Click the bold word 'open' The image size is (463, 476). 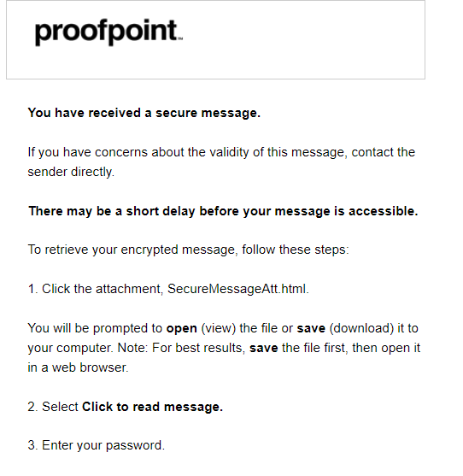click(x=181, y=329)
